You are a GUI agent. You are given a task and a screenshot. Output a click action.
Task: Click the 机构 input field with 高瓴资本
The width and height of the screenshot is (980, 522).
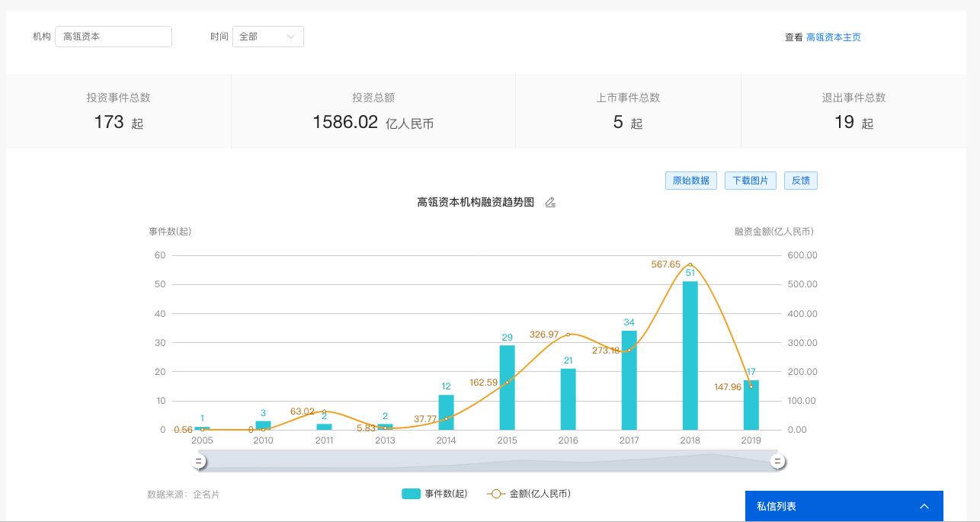coord(114,37)
